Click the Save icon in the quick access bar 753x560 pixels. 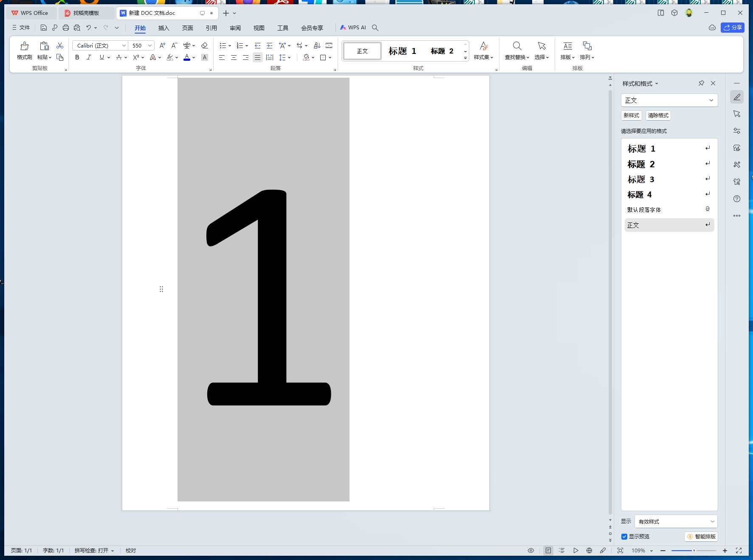[x=43, y=28]
